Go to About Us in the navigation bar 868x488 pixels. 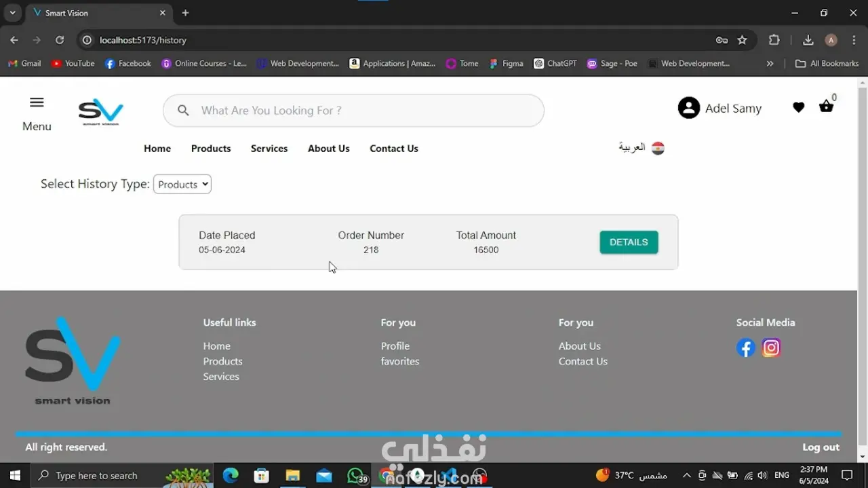pyautogui.click(x=329, y=149)
